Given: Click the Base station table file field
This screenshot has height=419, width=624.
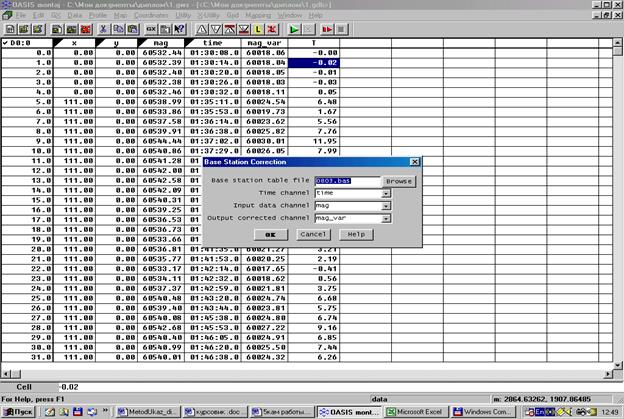Looking at the screenshot, I should click(347, 180).
